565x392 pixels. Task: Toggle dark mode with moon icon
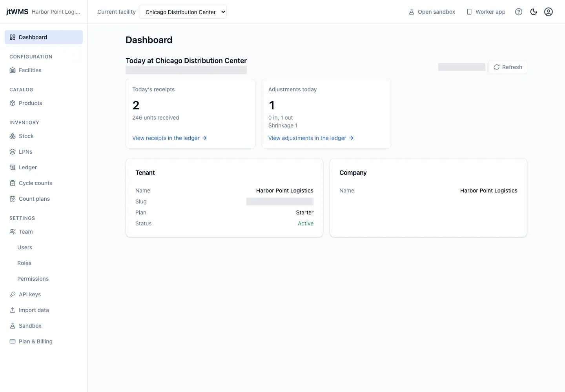coord(534,12)
